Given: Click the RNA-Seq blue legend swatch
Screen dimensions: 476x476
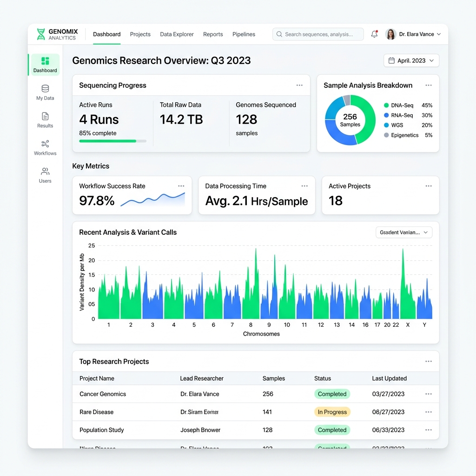Looking at the screenshot, I should (x=386, y=115).
